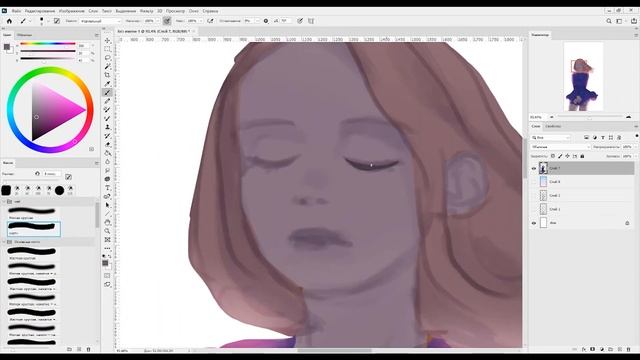Open the smoothing value dropdown
Image resolution: width=640 pixels, height=360 pixels.
tap(257, 21)
